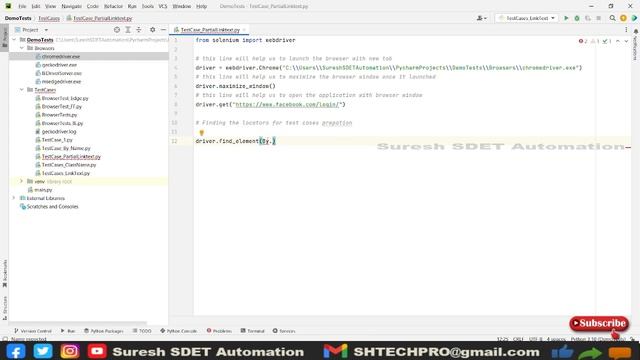The height and width of the screenshot is (360, 640).
Task: Open the Notifications bell on the right stripe
Action: coord(636,31)
